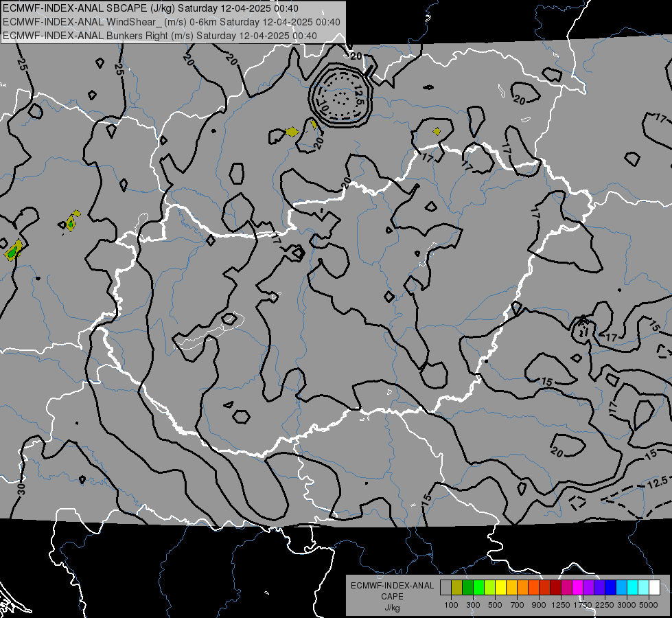The image size is (672, 618).
Task: Click the pure blue legend swatch
Action: point(610,588)
